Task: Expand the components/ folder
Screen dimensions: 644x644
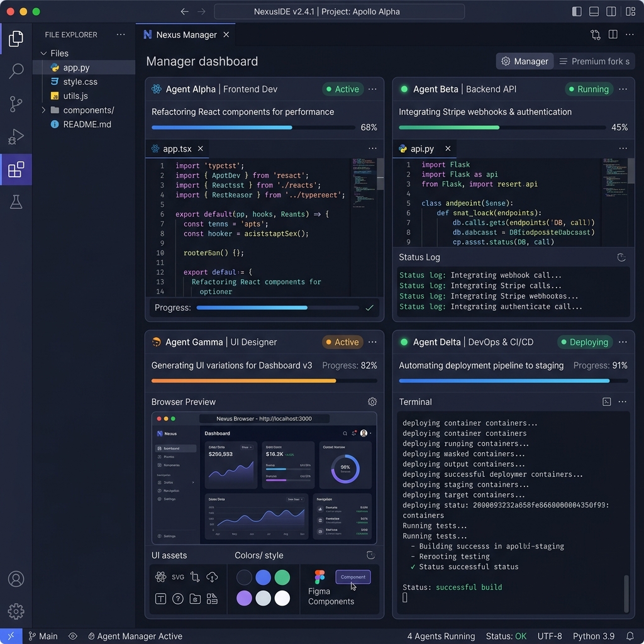Action: (43, 110)
